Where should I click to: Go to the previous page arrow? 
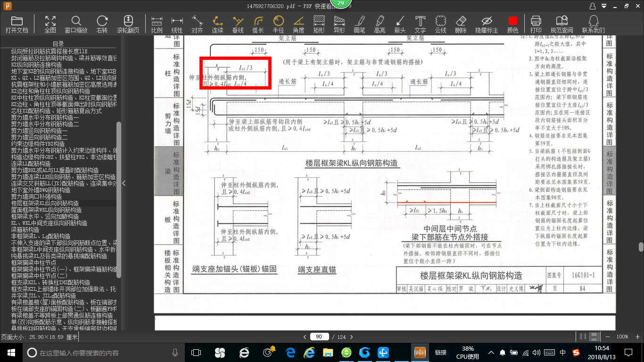click(x=305, y=337)
